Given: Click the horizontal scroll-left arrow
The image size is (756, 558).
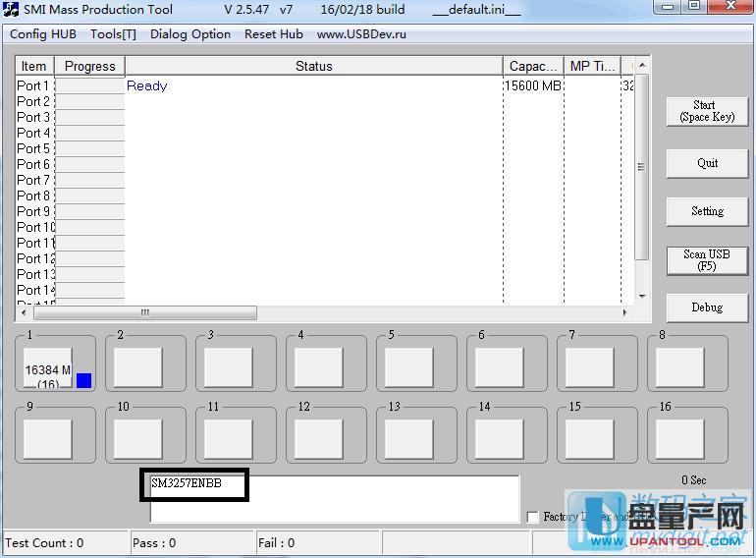Looking at the screenshot, I should [x=24, y=312].
